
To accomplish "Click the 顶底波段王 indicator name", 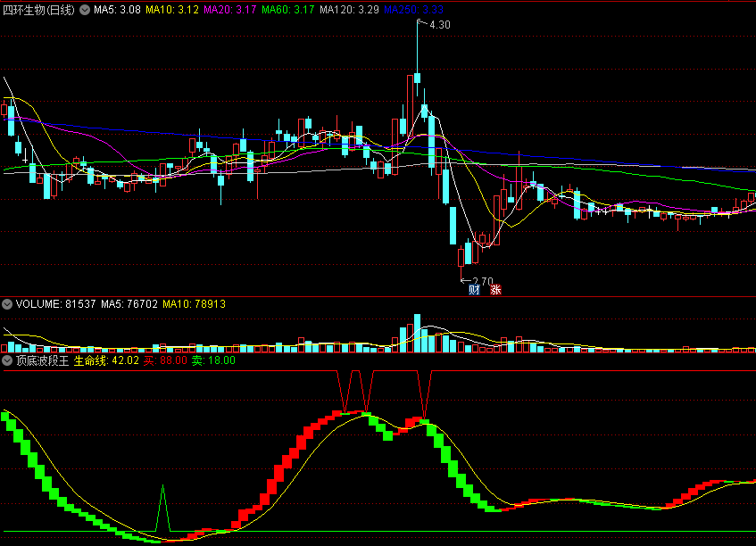I will coord(43,360).
